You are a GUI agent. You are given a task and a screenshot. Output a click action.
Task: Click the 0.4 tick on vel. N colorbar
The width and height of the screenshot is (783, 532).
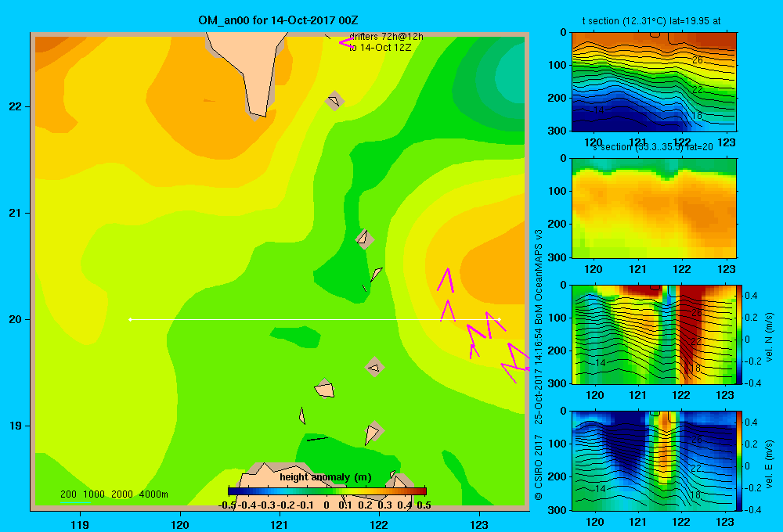coord(751,296)
